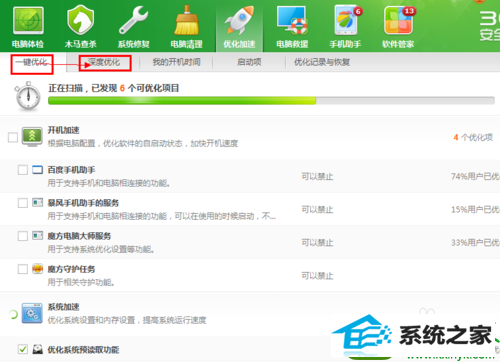500x362 pixels.
Task: Tick the 暴风手机助手的服务 checkbox
Action: click(x=23, y=203)
